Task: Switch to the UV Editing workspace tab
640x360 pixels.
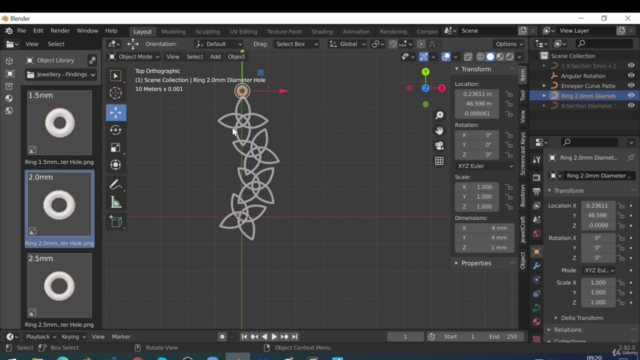Action: point(243,31)
